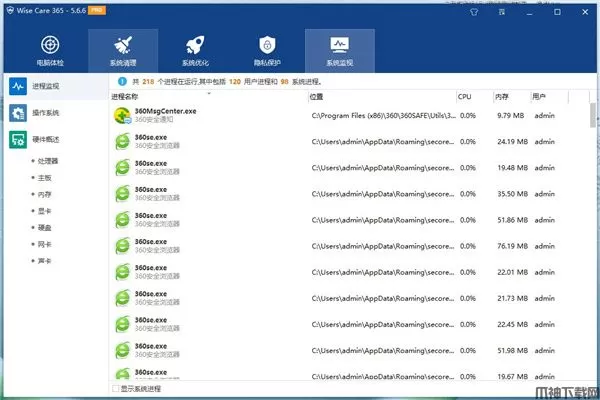Select 声卡 under hardware overview
600x400 pixels.
click(x=45, y=261)
